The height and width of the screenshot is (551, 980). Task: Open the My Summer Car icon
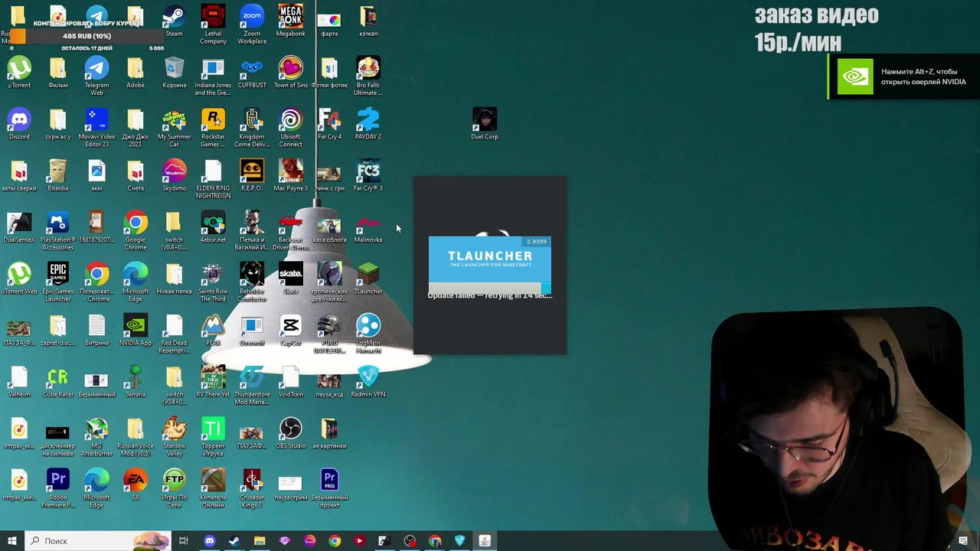(x=174, y=127)
